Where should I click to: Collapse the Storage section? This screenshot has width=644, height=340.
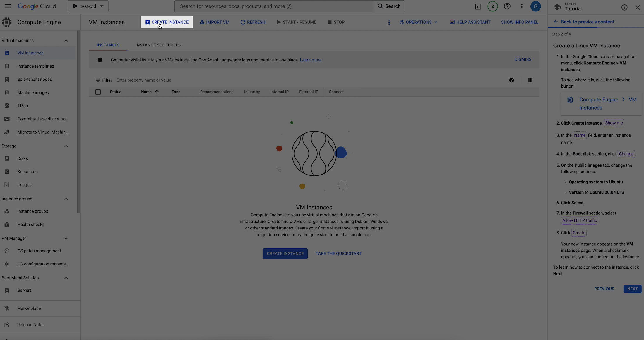click(66, 146)
